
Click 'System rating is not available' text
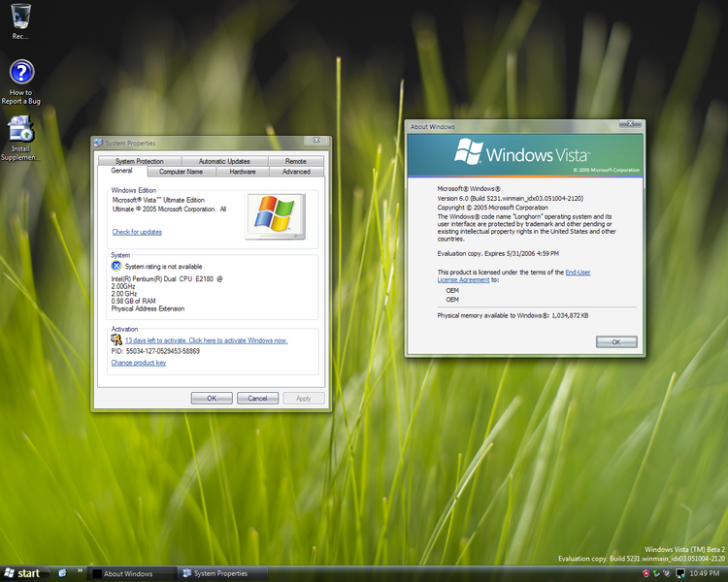coord(163,267)
